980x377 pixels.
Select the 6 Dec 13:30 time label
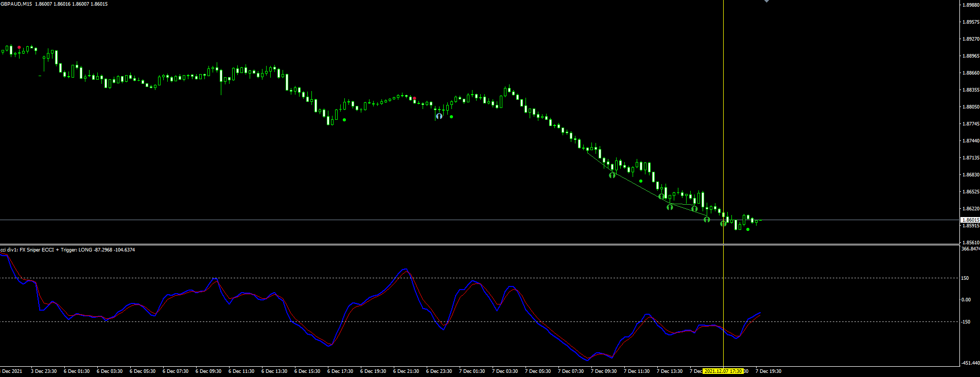274,371
